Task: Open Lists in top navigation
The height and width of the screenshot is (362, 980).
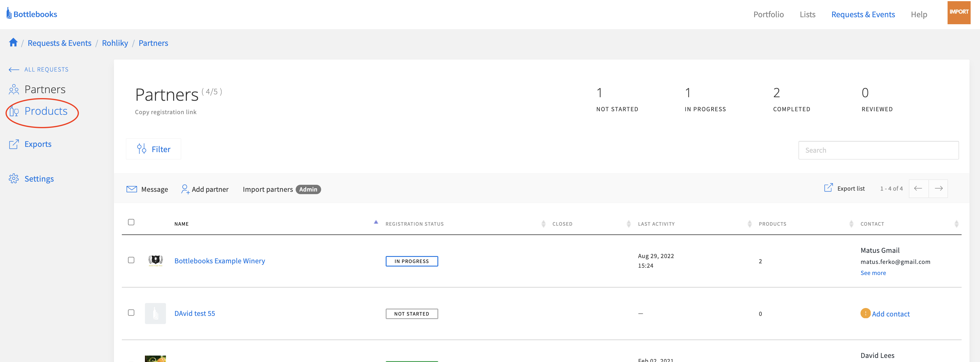Action: point(807,14)
